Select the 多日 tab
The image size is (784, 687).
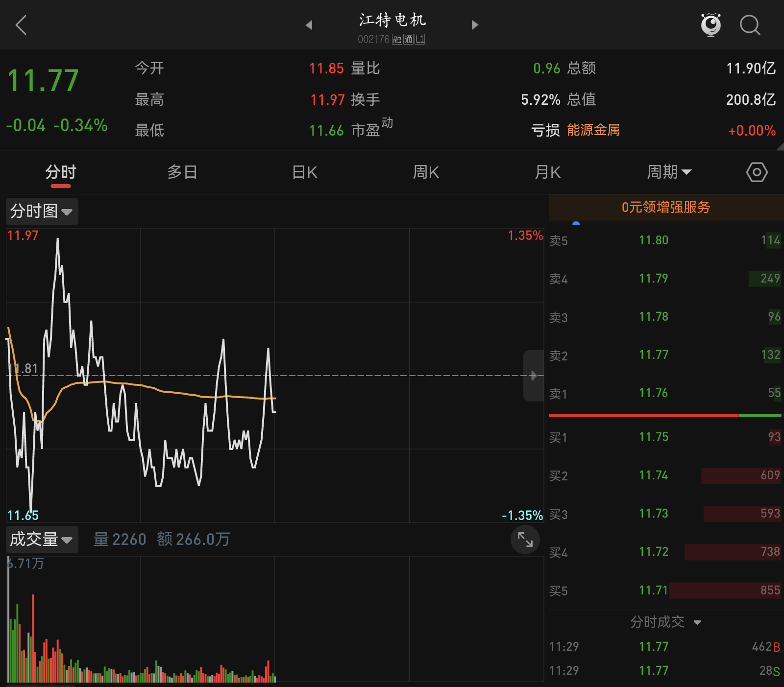coord(182,172)
